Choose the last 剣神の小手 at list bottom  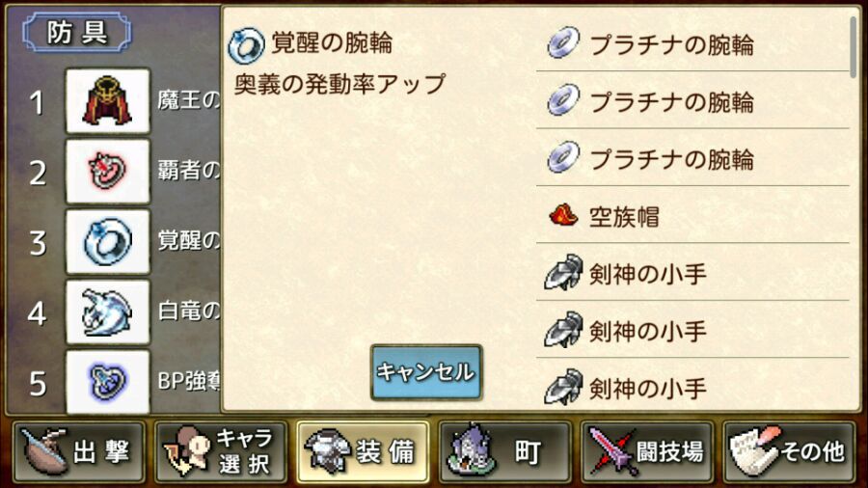pos(692,386)
